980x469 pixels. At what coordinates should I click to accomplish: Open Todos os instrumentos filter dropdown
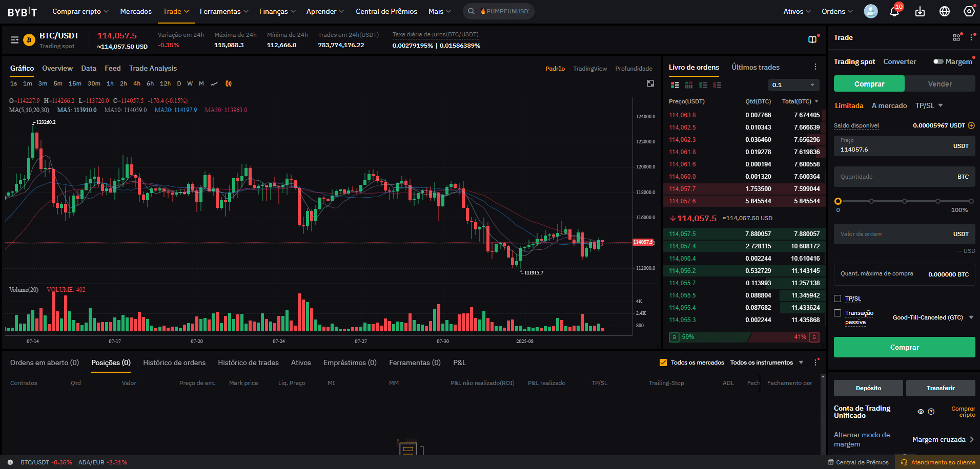click(767, 363)
